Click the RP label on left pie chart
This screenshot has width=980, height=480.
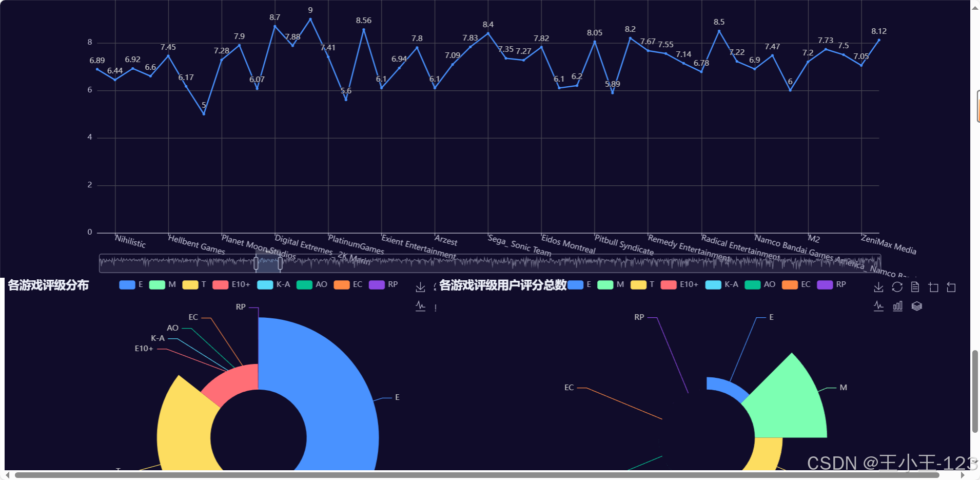pos(241,307)
